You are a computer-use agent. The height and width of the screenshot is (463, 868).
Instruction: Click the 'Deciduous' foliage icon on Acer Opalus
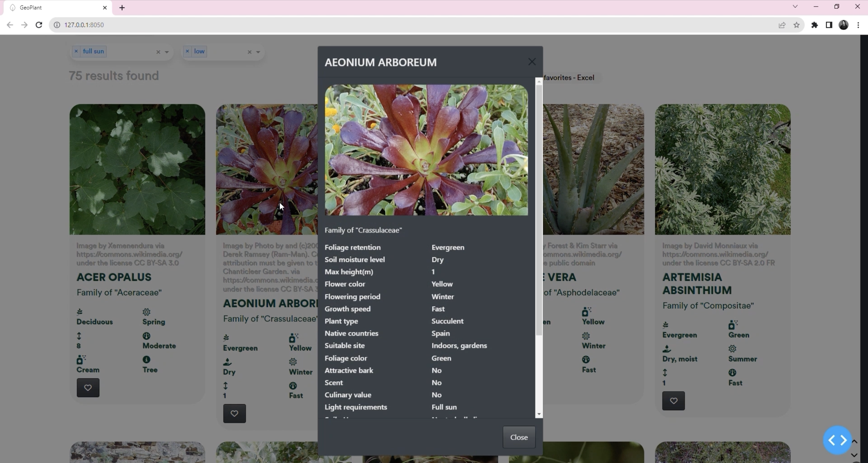coord(80,312)
